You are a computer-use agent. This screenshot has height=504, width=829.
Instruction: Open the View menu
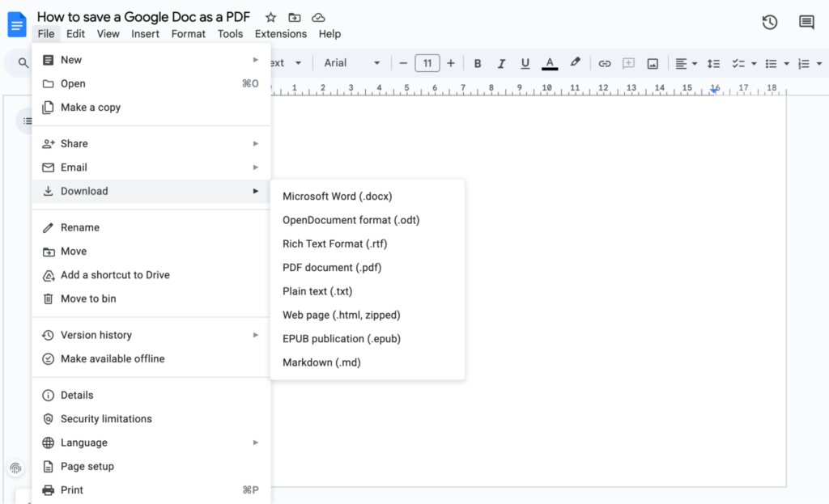click(108, 34)
